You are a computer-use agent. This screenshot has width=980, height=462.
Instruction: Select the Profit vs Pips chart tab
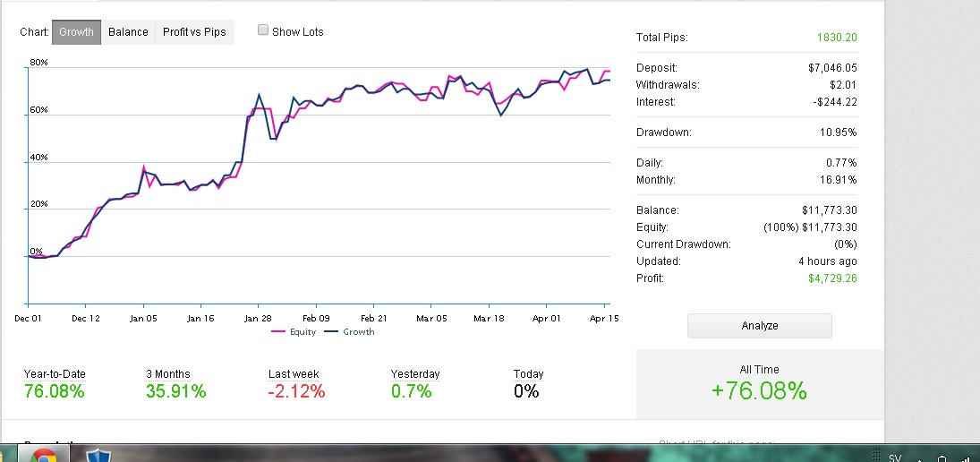point(194,31)
